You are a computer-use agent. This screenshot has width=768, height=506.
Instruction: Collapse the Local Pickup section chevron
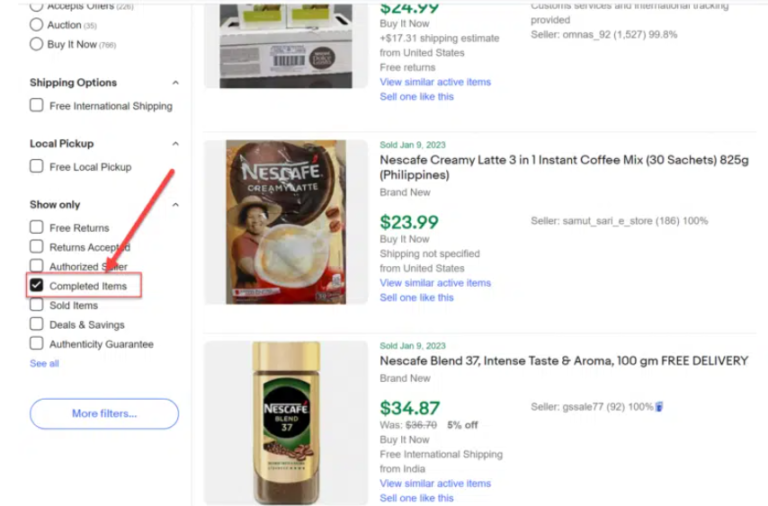pyautogui.click(x=176, y=144)
